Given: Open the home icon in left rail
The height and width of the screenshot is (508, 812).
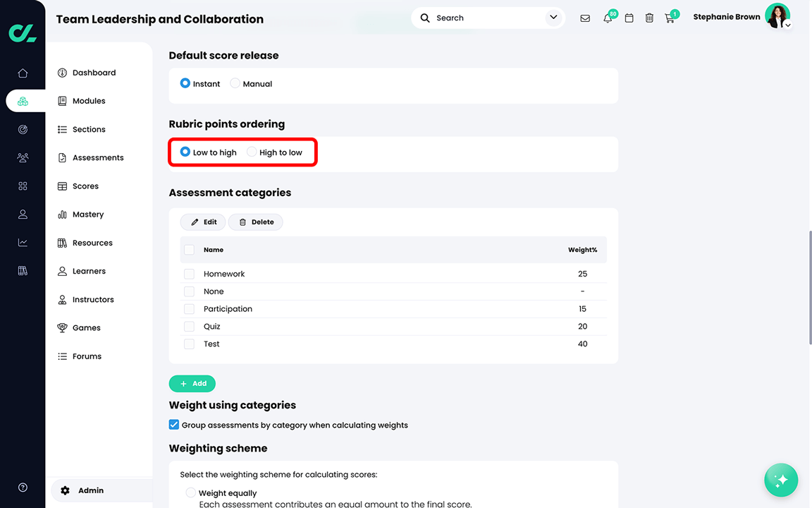Looking at the screenshot, I should [23, 73].
